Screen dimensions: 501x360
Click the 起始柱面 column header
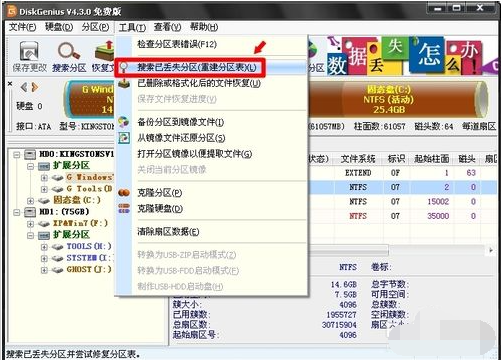(432, 159)
